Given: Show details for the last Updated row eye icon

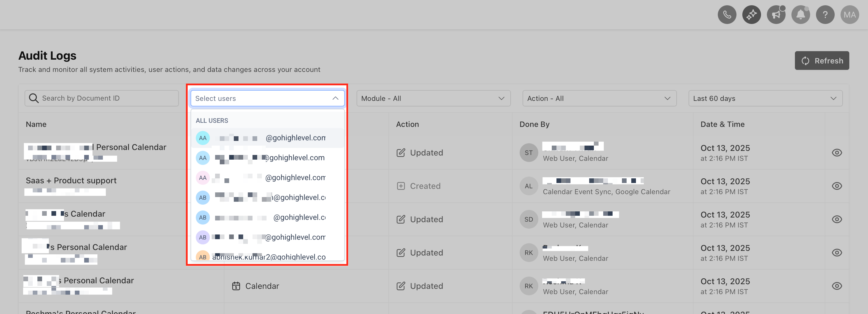Looking at the screenshot, I should [x=837, y=286].
